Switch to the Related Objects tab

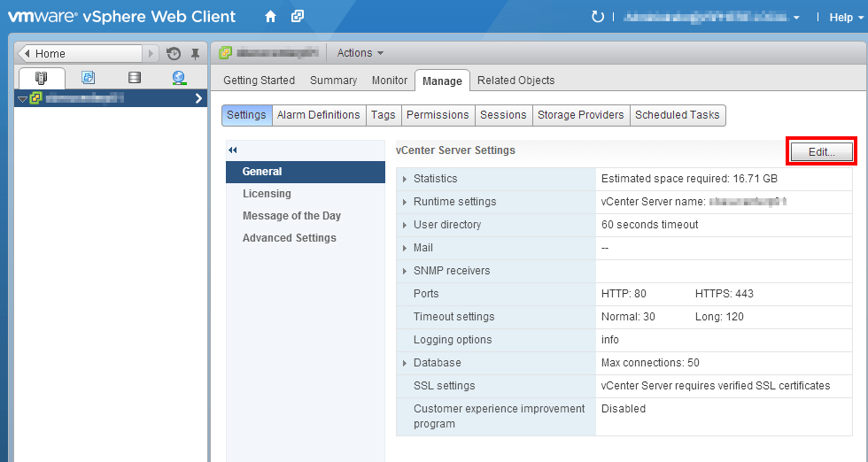pyautogui.click(x=515, y=81)
